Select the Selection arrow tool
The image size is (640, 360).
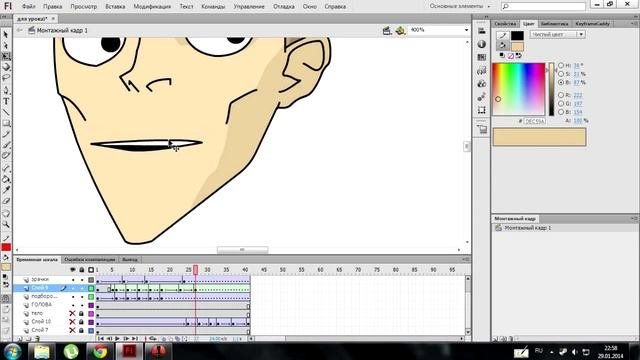point(6,35)
